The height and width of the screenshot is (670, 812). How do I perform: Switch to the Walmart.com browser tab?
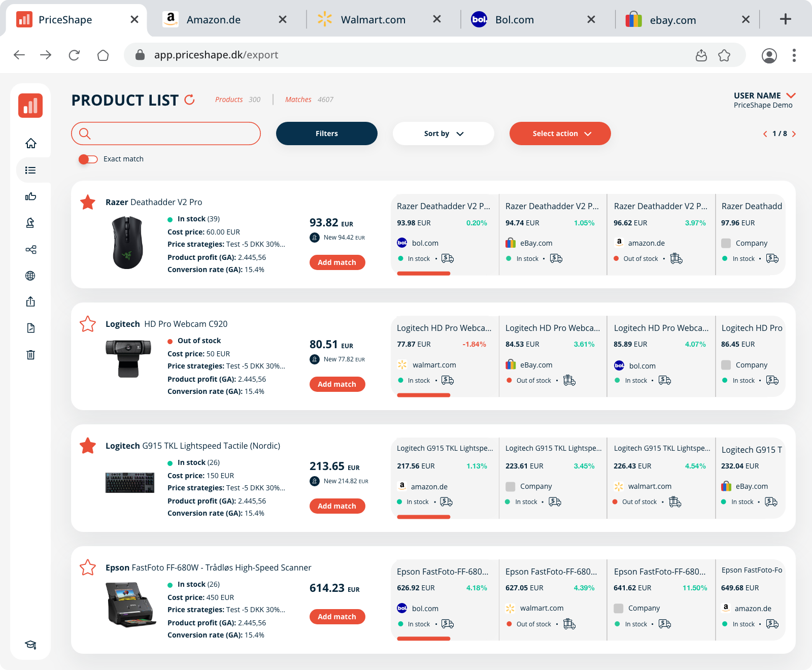pyautogui.click(x=381, y=20)
